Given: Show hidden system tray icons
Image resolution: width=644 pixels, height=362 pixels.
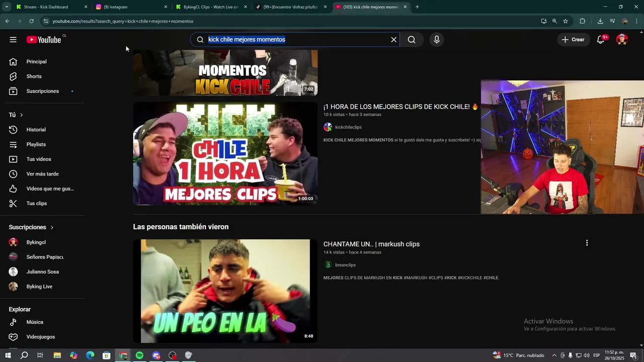Looking at the screenshot, I should 554,355.
